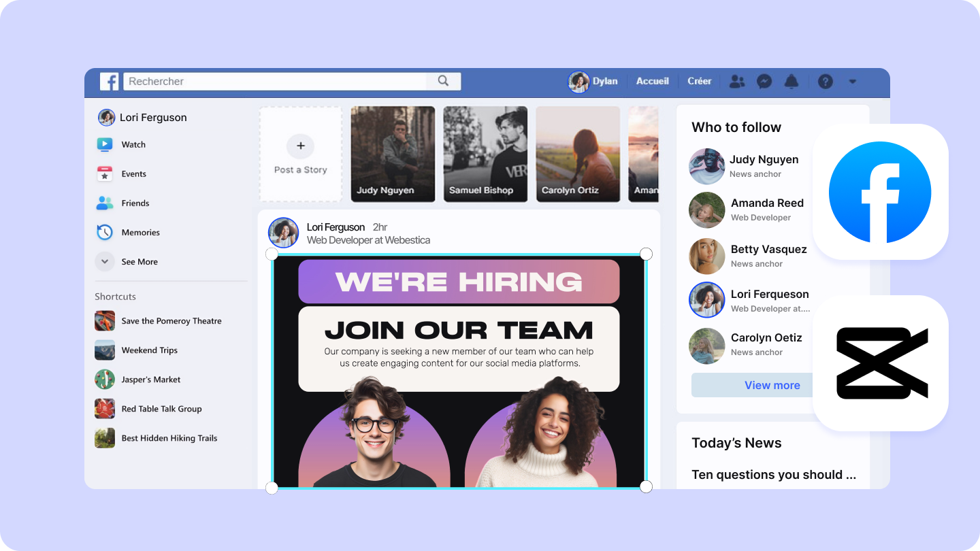Click the WE'RE HIRING post image
The width and height of the screenshot is (980, 551).
click(459, 371)
